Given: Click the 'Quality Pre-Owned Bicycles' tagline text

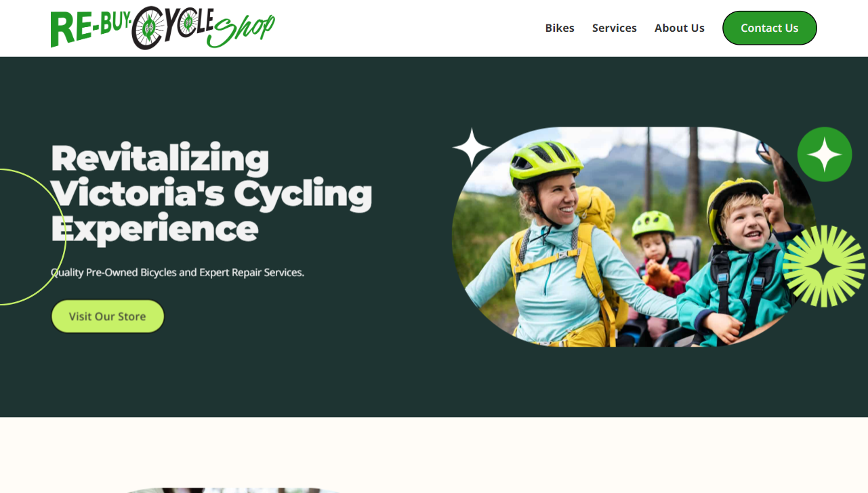Looking at the screenshot, I should 178,272.
